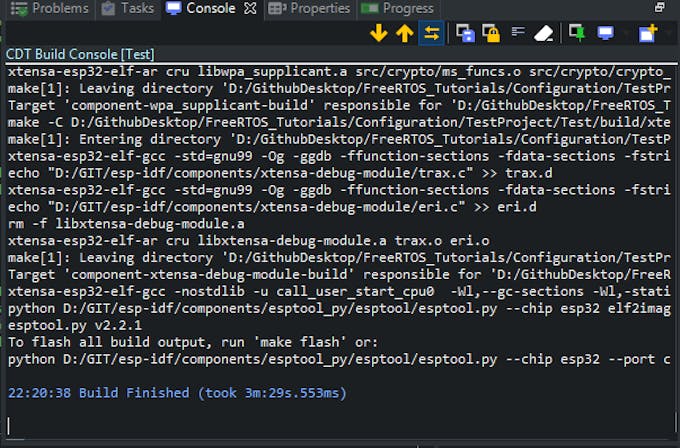Image resolution: width=680 pixels, height=448 pixels.
Task: Click the Tasks tab clipboard icon
Action: [108, 9]
